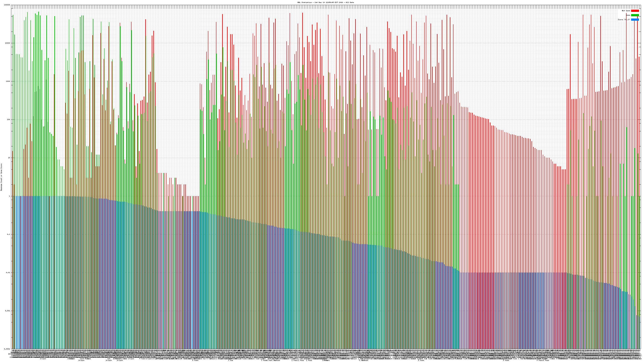The width and height of the screenshot is (644, 362).
Task: Click the 100 y-axis tick label
Action: (9, 120)
